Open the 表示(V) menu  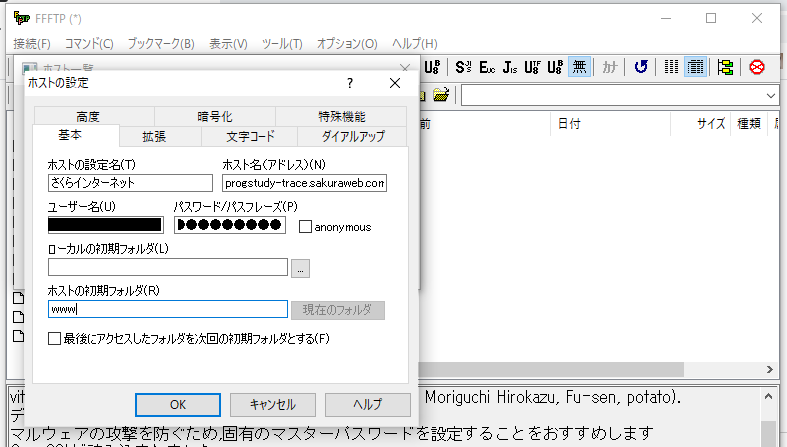(x=228, y=44)
